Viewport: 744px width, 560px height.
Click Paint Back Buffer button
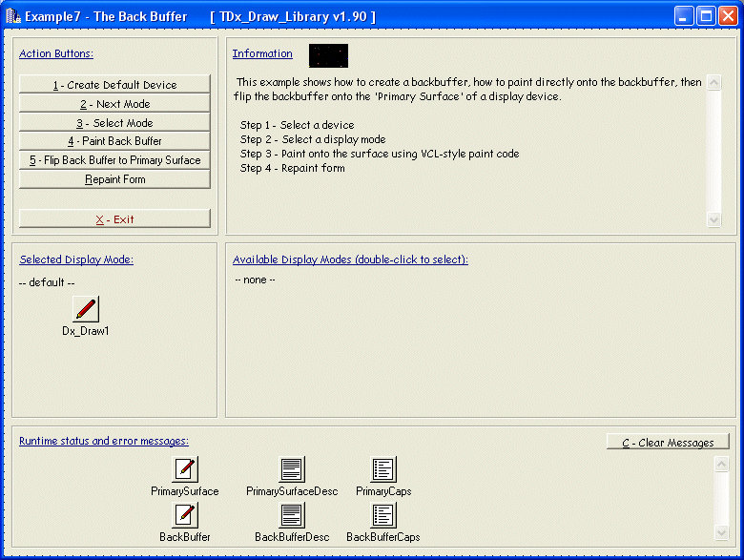114,141
